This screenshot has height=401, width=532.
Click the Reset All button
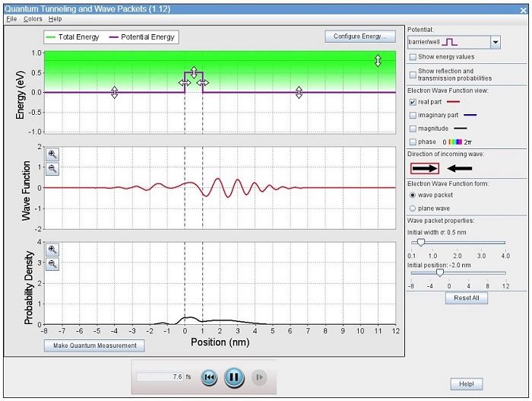pos(467,298)
